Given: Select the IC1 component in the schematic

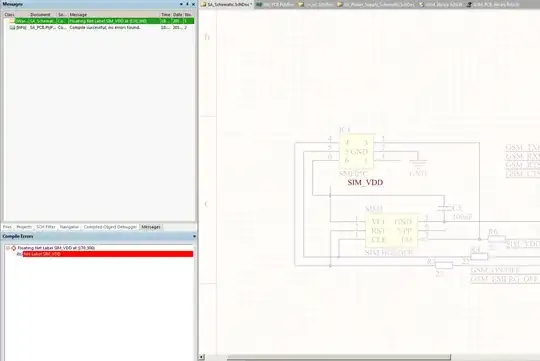Looking at the screenshot, I should pos(356,152).
